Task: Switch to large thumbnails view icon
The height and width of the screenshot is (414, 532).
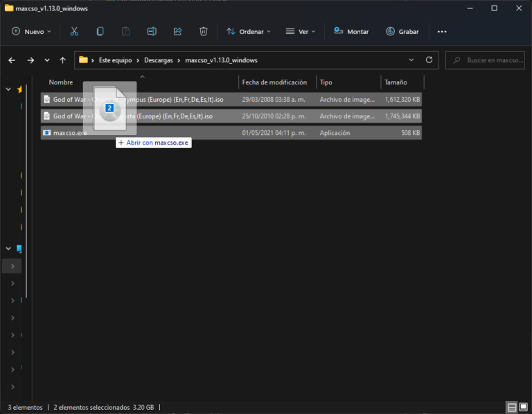Action: 524,407
